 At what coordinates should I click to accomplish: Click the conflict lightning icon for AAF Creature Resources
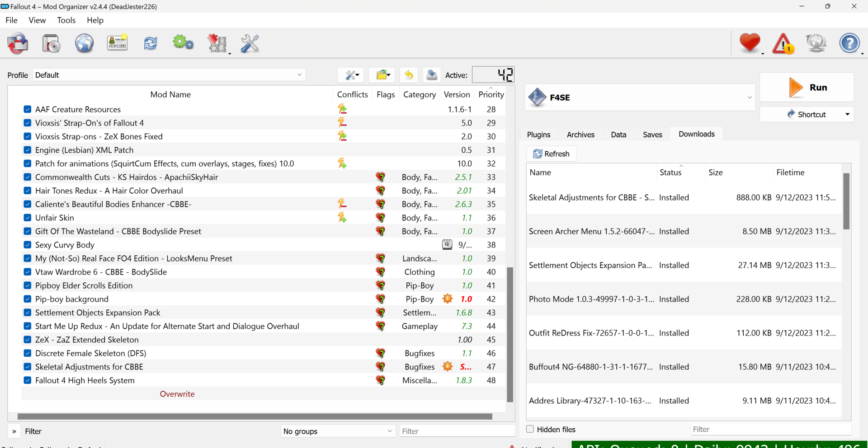pos(342,109)
